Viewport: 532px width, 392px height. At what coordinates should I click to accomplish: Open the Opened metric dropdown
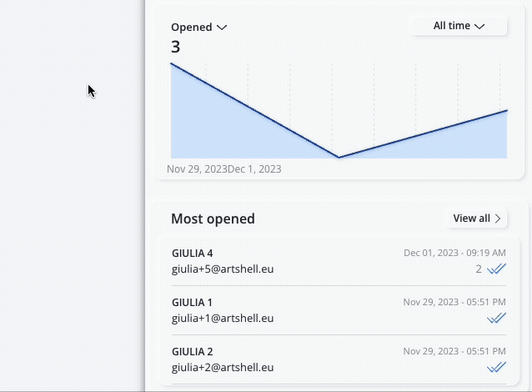198,28
